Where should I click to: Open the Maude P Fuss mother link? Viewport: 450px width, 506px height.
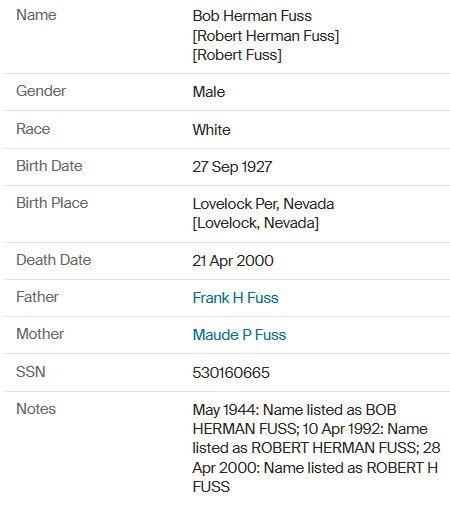coord(239,335)
